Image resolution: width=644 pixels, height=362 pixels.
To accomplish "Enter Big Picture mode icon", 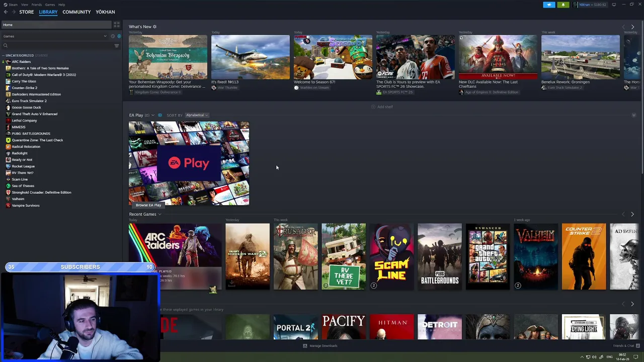I will tap(614, 5).
